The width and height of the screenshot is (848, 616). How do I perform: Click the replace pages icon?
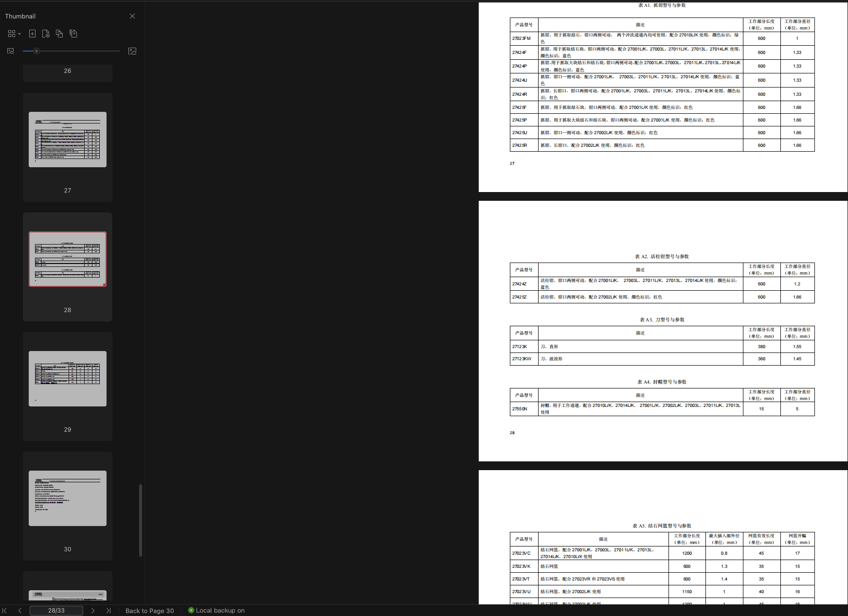[59, 34]
